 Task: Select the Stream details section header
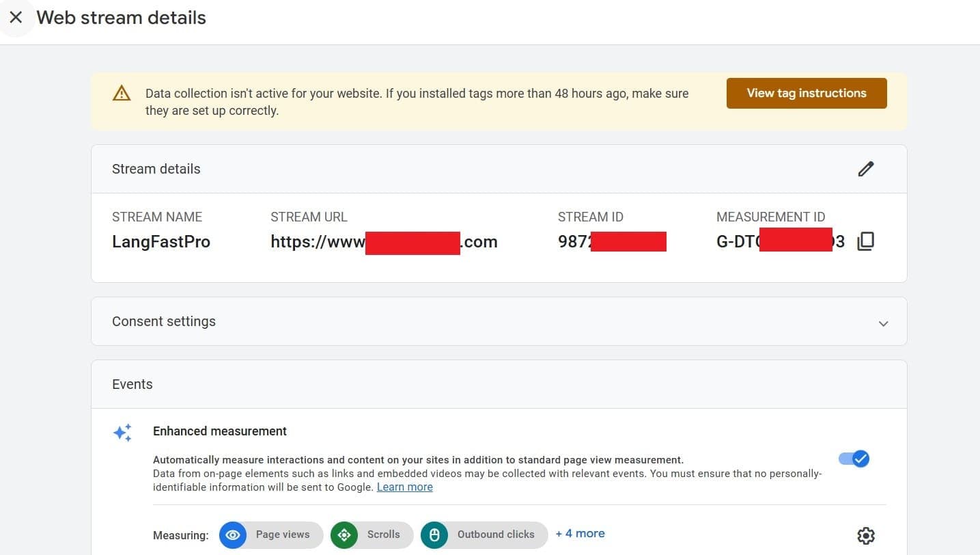[156, 169]
